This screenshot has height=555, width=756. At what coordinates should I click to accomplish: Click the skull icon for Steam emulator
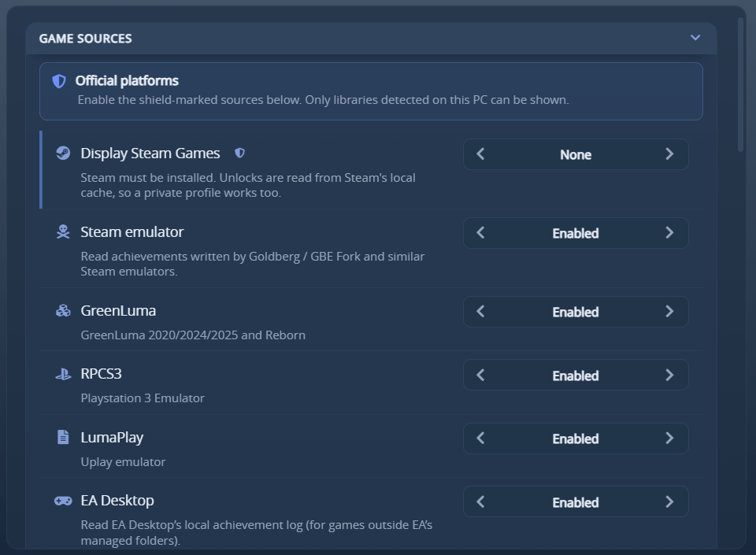pos(63,231)
